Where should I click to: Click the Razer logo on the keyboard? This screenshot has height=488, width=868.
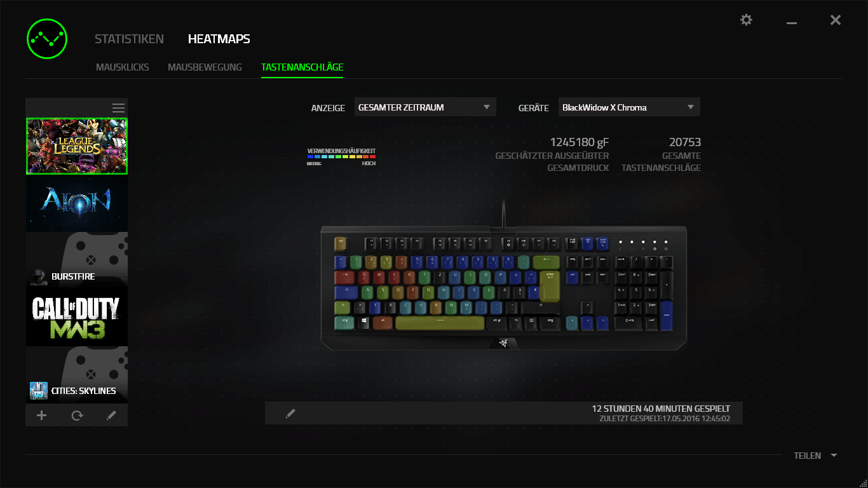click(503, 343)
